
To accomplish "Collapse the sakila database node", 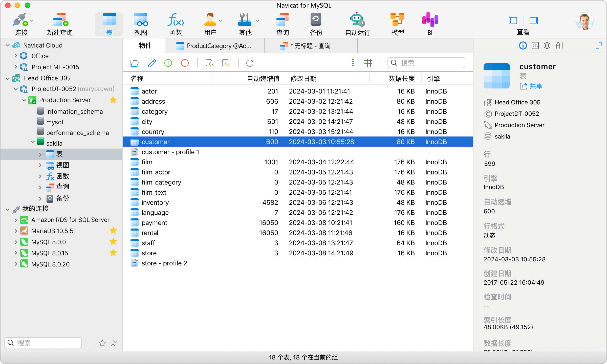I will coord(32,143).
